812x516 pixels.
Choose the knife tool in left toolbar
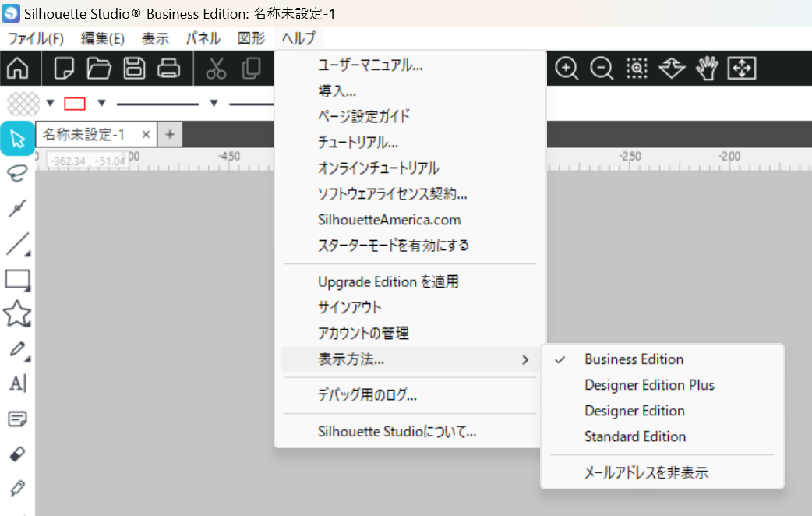pos(18,489)
